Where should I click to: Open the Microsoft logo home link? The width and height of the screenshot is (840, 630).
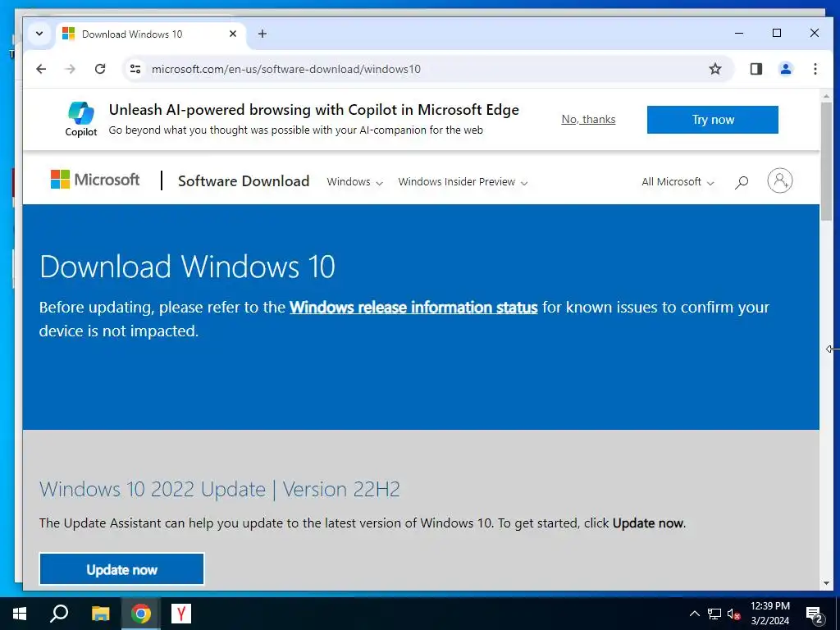[95, 180]
